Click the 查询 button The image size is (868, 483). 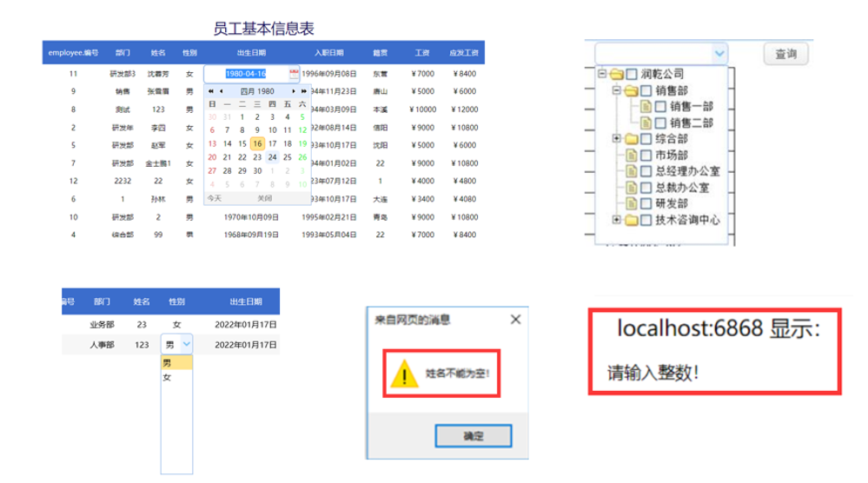coord(785,54)
